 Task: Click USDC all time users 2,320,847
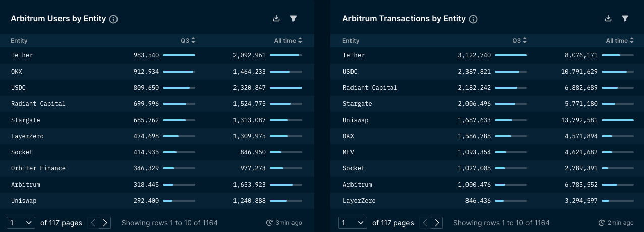click(x=249, y=88)
